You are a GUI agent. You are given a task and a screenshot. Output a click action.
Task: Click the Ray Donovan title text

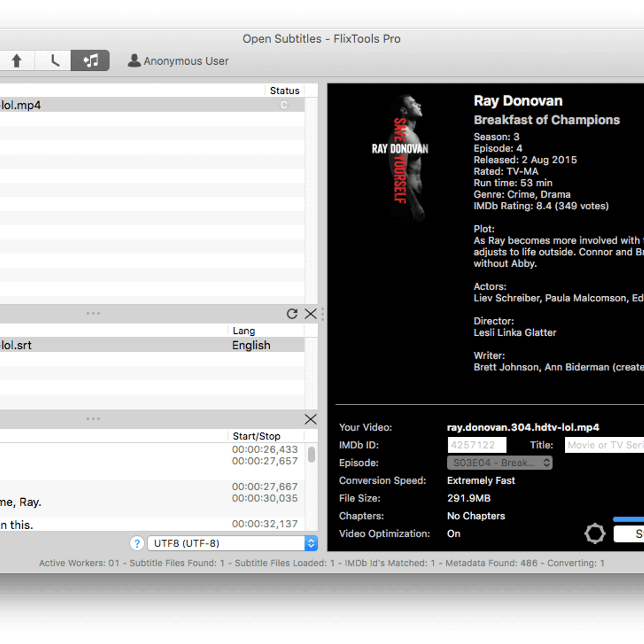coord(518,101)
